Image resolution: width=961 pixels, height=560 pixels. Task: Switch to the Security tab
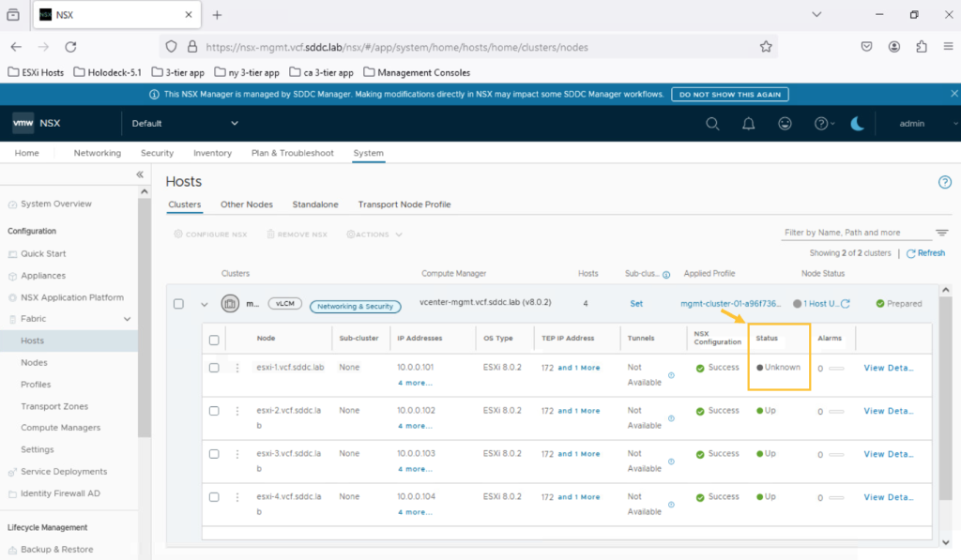point(157,153)
